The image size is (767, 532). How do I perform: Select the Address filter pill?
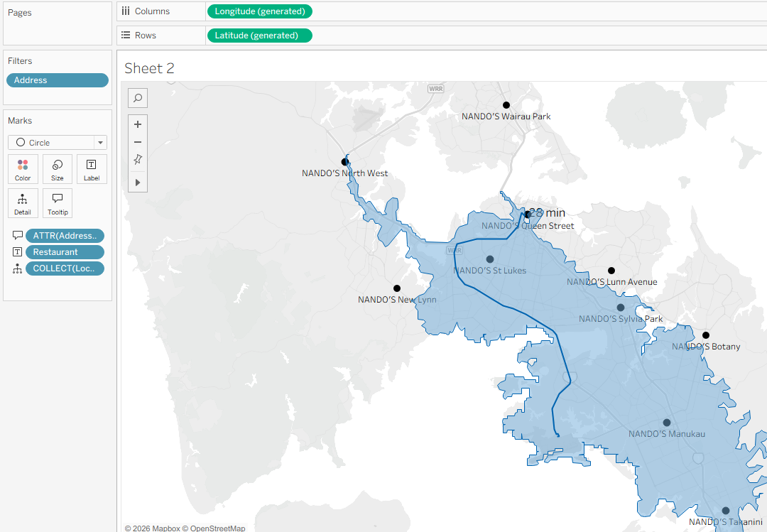point(58,80)
